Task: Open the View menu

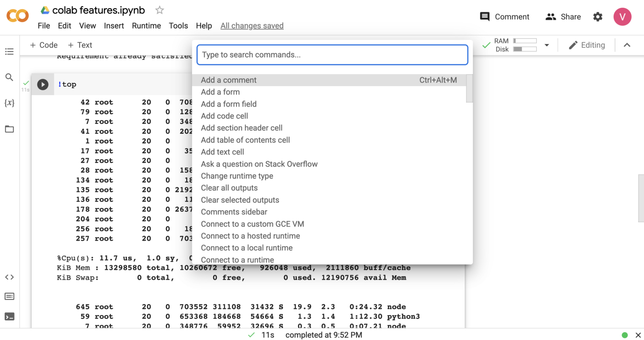Action: click(x=87, y=26)
